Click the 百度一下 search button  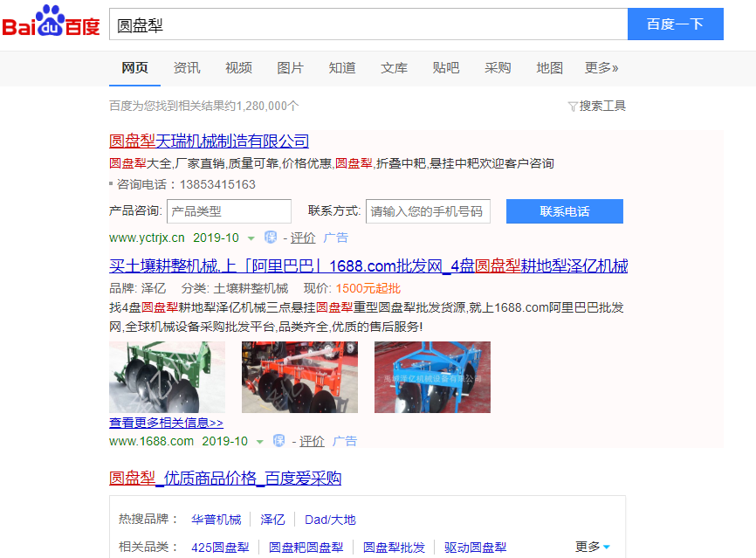pos(676,24)
